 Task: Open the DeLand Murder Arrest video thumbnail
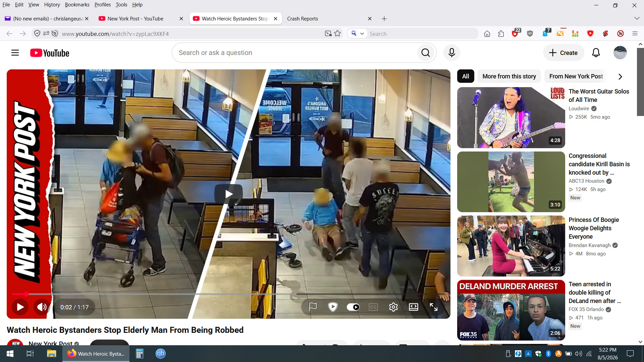tap(511, 310)
